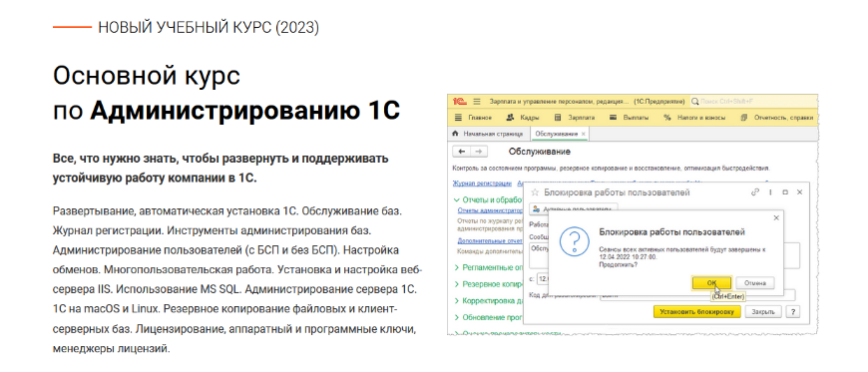
Task: Add Блокировка работы пользователей to favorites star
Action: (535, 192)
